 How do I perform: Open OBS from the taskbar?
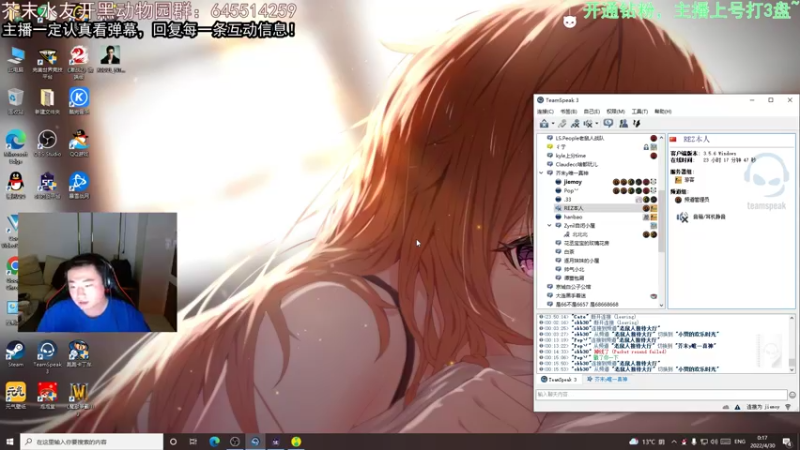[234, 442]
